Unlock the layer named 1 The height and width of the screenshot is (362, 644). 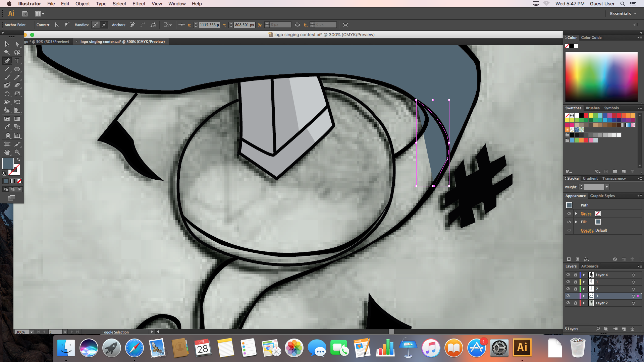click(x=576, y=282)
